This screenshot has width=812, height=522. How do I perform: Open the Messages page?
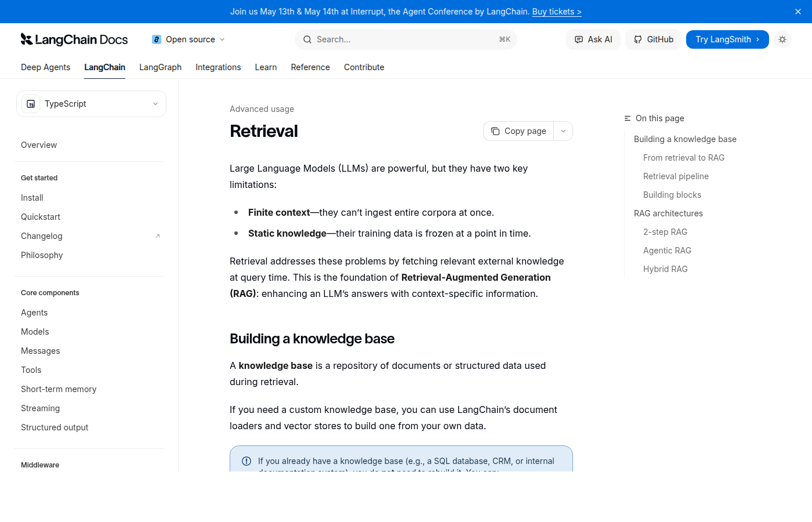click(41, 351)
